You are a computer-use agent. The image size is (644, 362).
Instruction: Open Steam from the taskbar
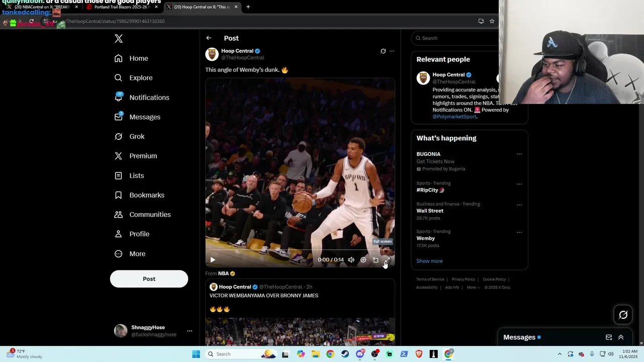pyautogui.click(x=345, y=354)
